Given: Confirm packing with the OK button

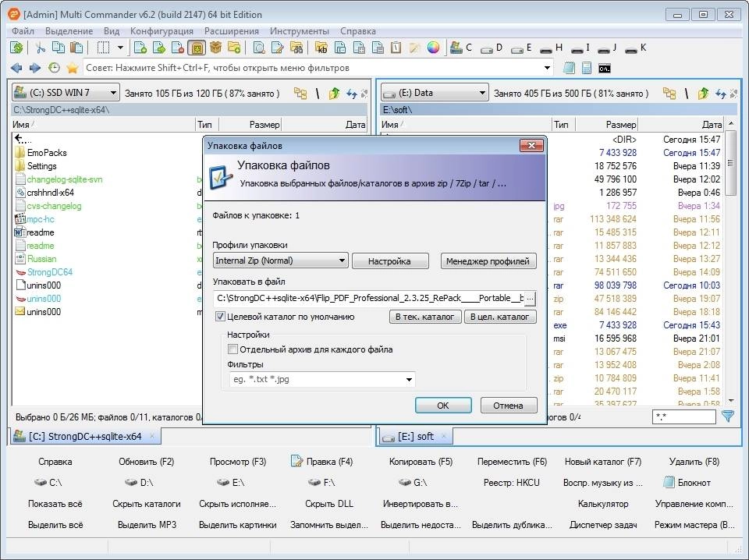Looking at the screenshot, I should tap(443, 406).
